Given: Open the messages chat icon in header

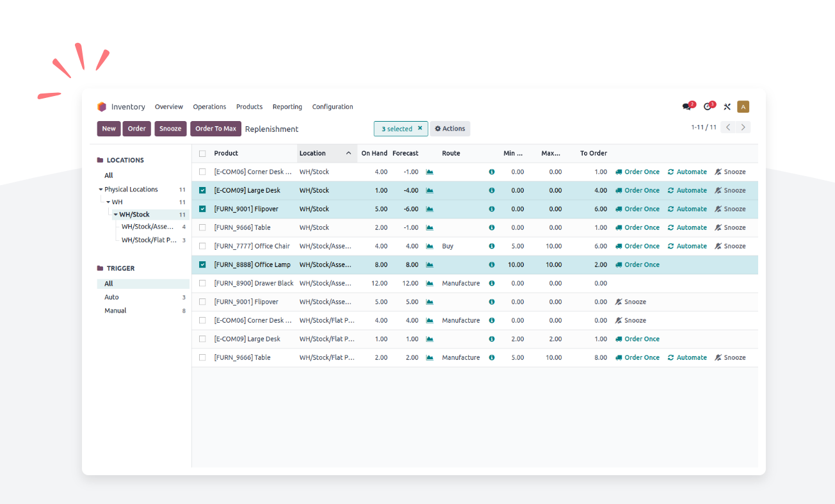Looking at the screenshot, I should pos(687,107).
